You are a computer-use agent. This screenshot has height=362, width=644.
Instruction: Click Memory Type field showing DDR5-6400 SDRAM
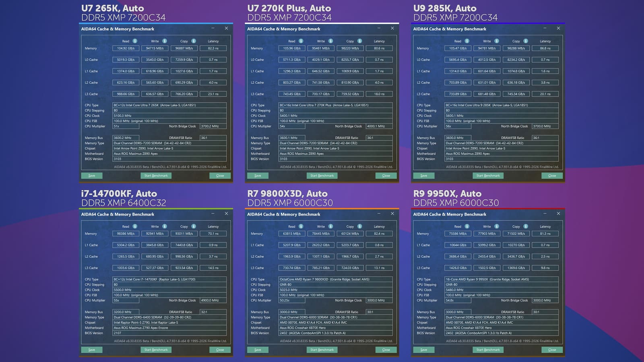(169, 317)
